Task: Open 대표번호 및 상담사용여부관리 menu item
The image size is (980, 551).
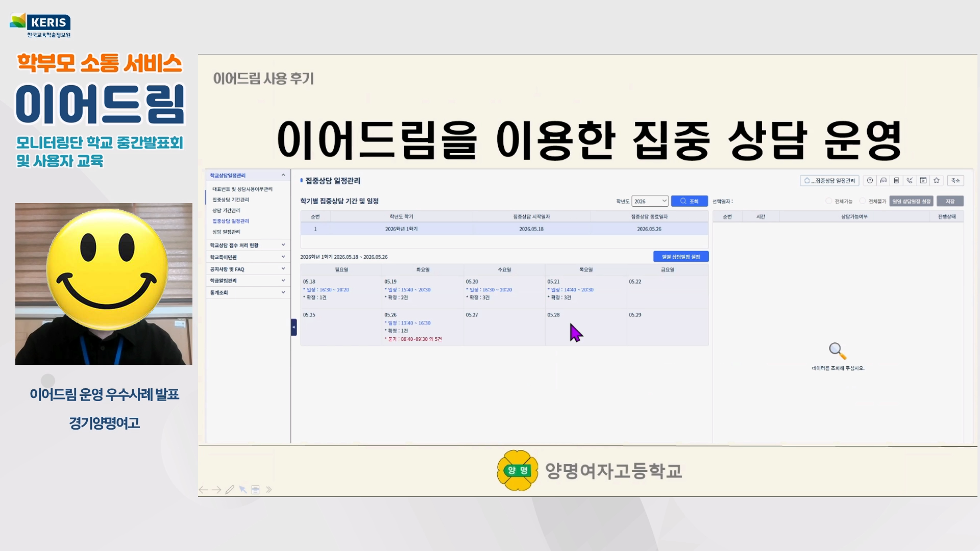Action: [x=242, y=189]
